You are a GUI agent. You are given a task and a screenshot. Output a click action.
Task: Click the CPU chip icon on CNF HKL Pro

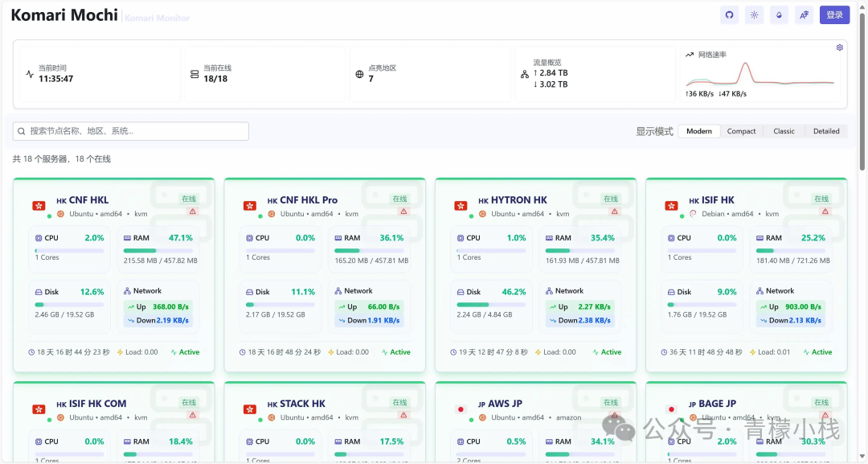coord(250,238)
